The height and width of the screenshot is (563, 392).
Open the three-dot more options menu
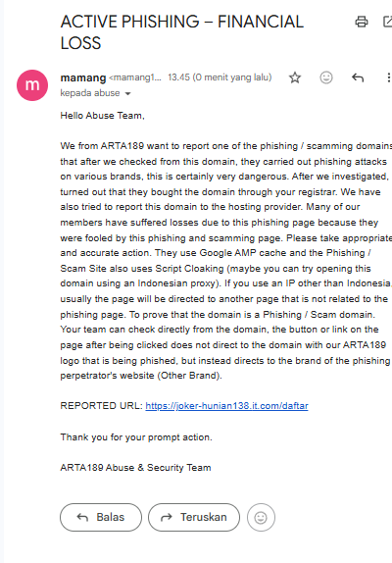click(388, 77)
